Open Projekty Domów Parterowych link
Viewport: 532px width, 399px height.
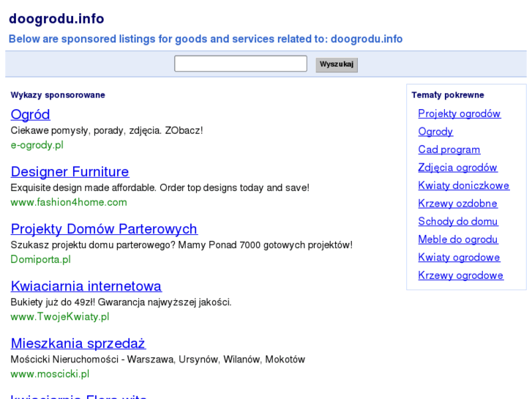104,229
